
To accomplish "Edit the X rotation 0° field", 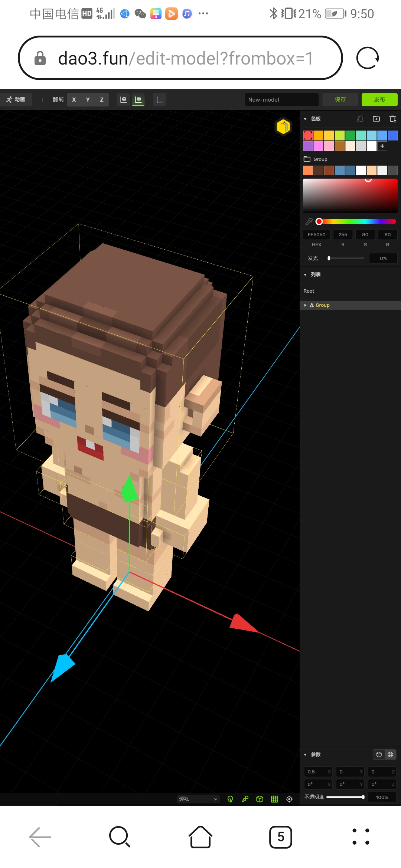I will pyautogui.click(x=318, y=785).
